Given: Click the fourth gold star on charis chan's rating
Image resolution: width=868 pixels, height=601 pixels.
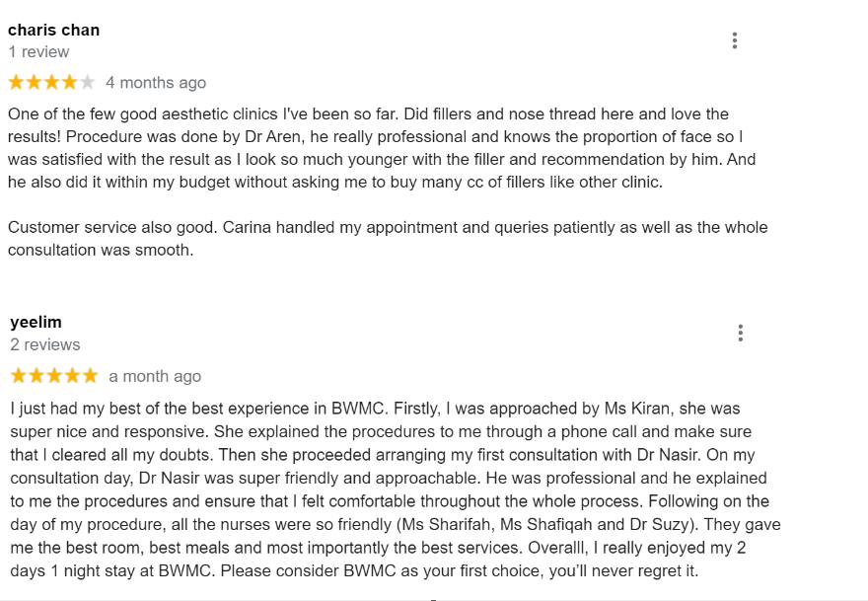Looking at the screenshot, I should pos(69,83).
